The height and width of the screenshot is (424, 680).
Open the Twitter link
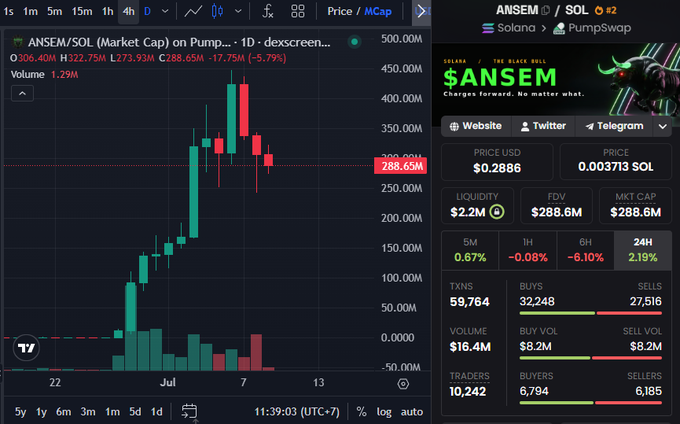pos(543,126)
